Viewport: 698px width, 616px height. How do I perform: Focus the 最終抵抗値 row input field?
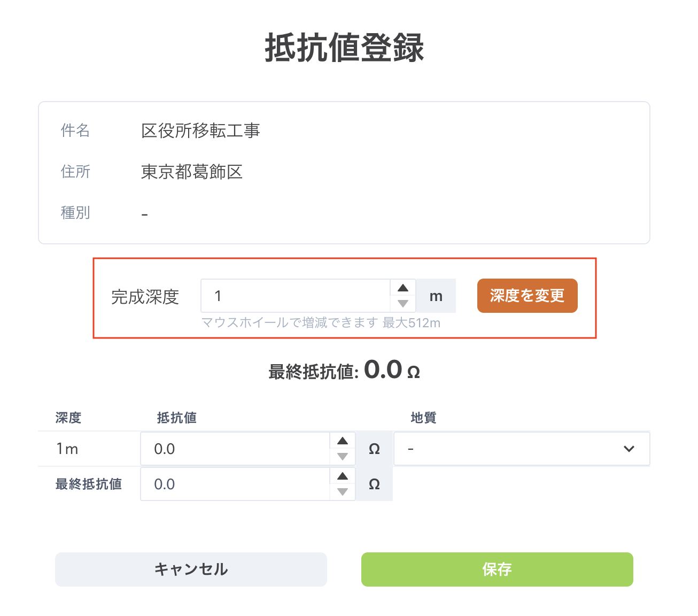tap(235, 484)
